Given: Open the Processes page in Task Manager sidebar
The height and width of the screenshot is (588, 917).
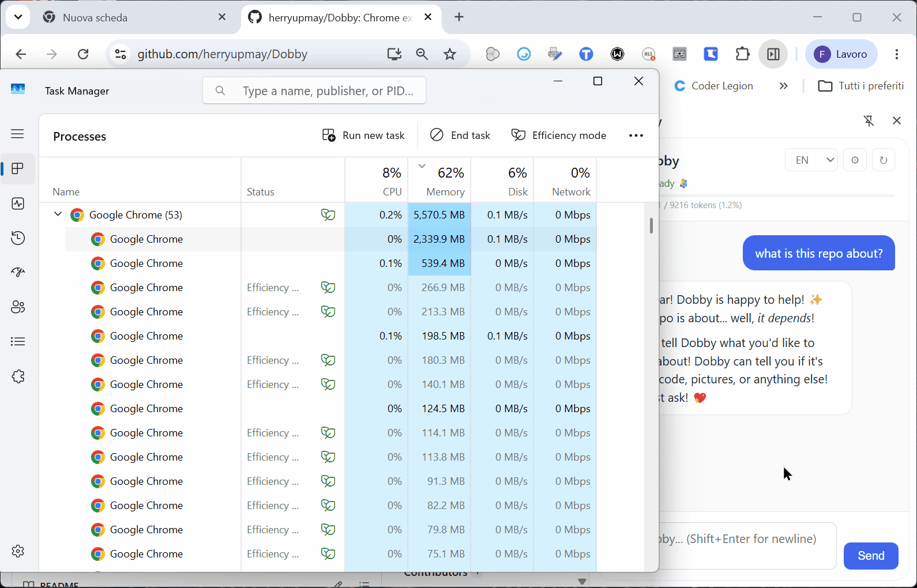Looking at the screenshot, I should (x=18, y=168).
